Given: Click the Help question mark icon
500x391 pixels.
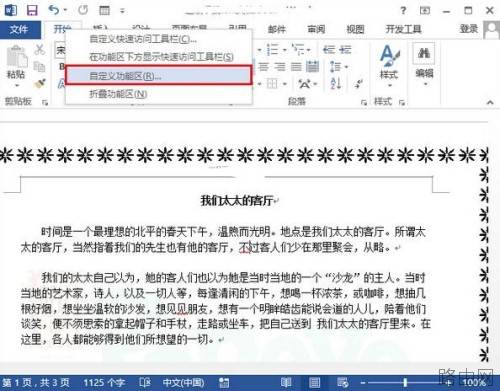Looking at the screenshot, I should coord(403,11).
